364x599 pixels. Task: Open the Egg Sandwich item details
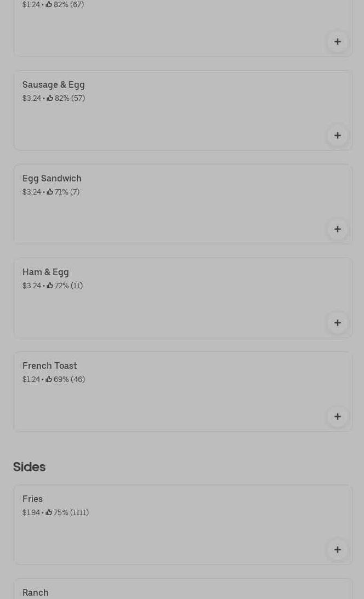tap(52, 178)
